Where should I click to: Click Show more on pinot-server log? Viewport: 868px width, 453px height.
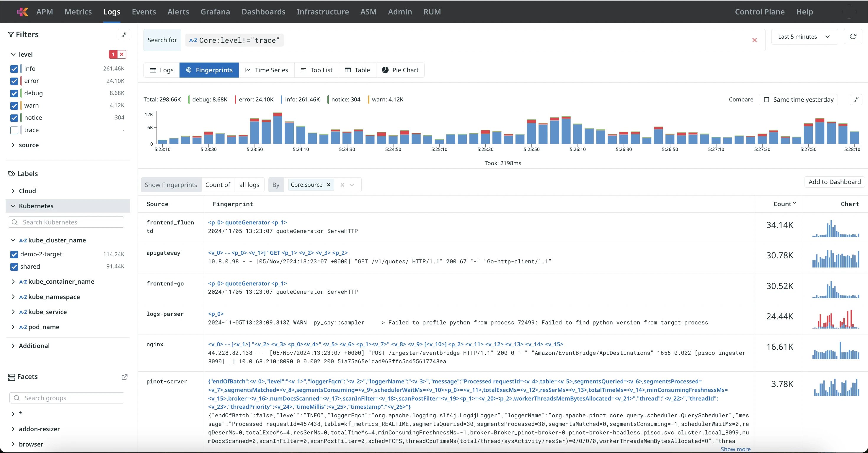point(735,449)
